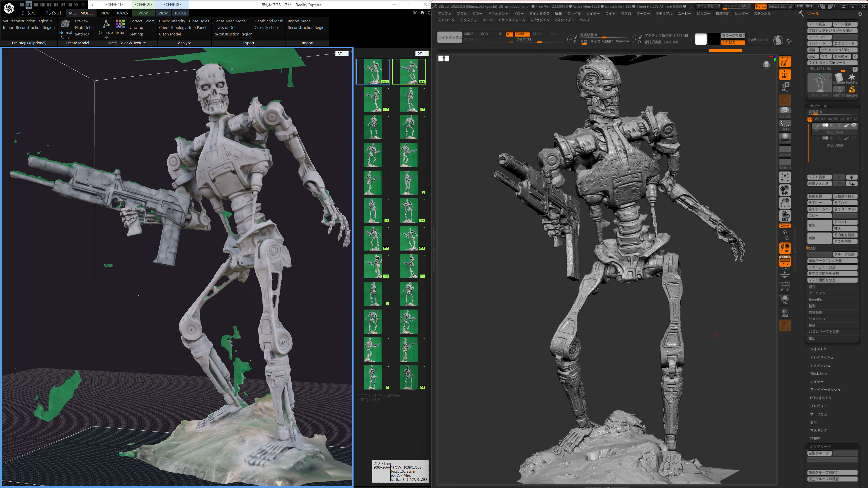Select ZBrush Draw (ドロー) mode icon

pyautogui.click(x=785, y=74)
